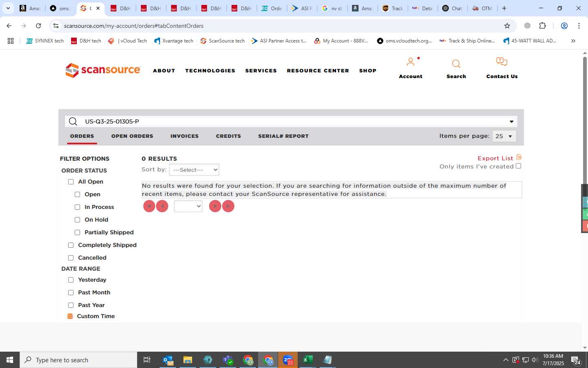Go back in browser history
Screen dimensions: 588x368
9,26
